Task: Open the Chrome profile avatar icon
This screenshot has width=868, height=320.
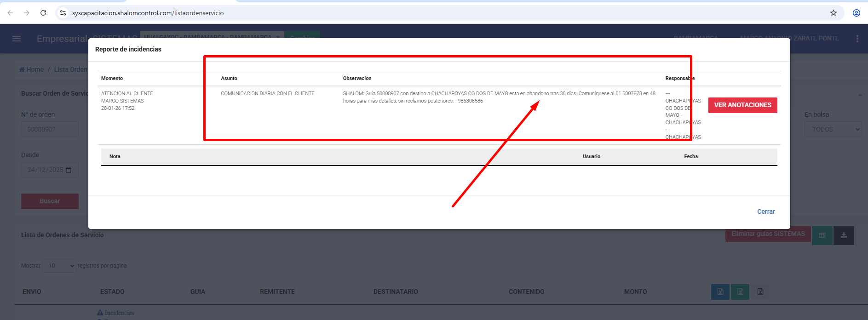Action: click(856, 13)
